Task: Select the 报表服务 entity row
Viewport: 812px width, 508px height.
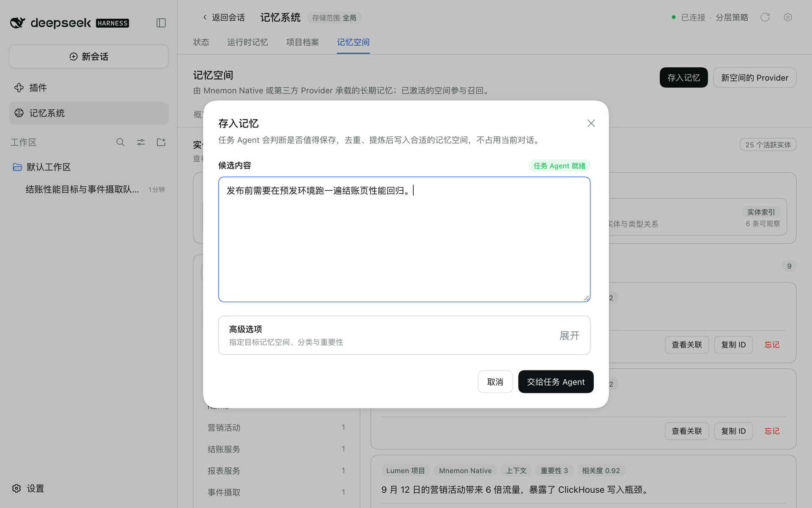Action: 276,471
